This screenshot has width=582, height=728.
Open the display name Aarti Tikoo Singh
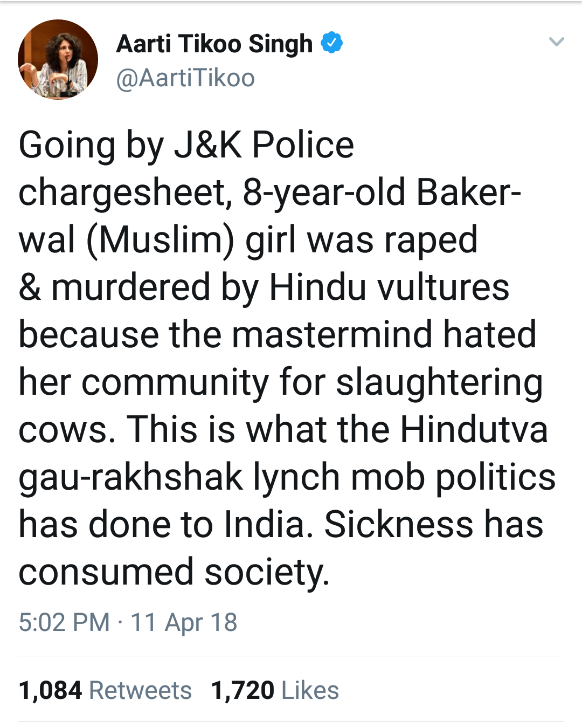pyautogui.click(x=214, y=44)
